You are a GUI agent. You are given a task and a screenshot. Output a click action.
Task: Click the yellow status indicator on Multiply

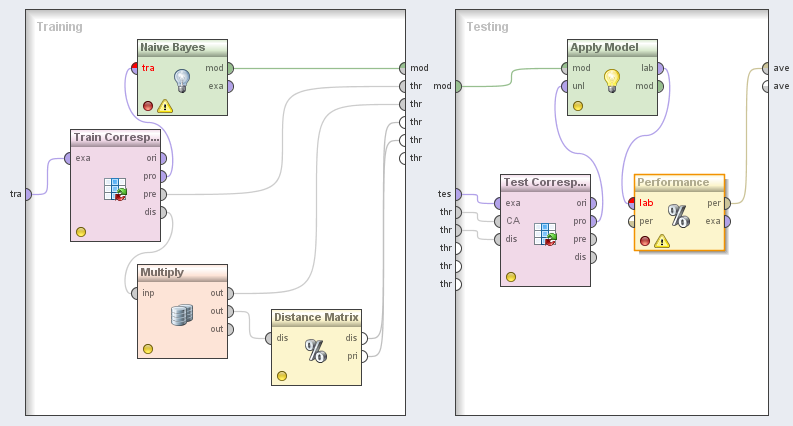(x=148, y=349)
